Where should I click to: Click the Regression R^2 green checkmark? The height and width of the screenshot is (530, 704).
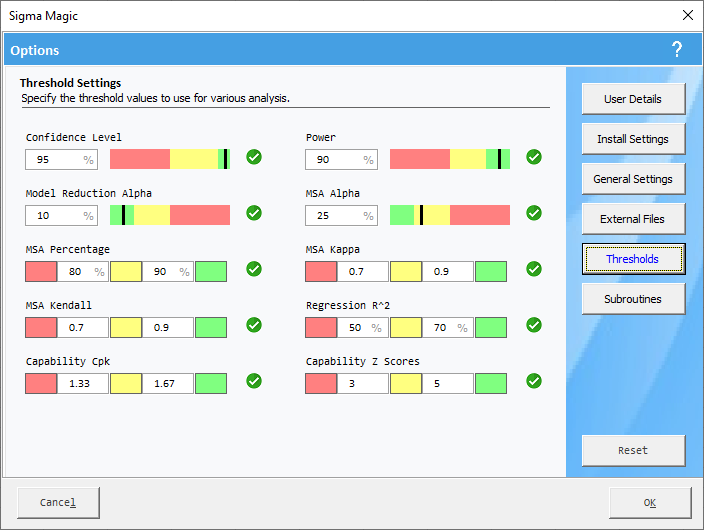(x=534, y=325)
